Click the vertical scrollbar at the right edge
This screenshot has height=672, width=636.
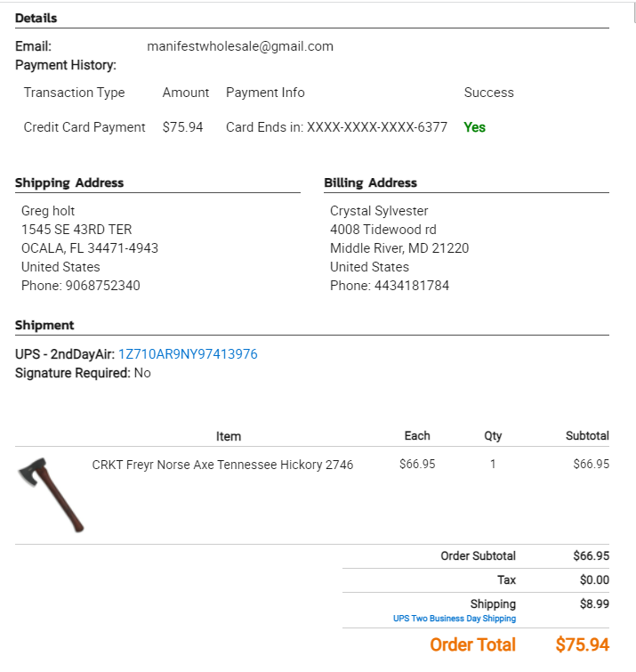[635, 12]
